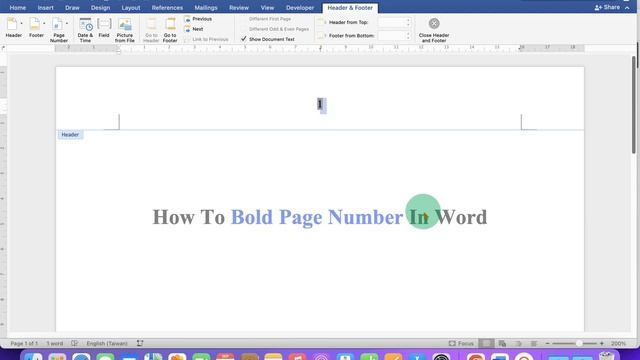Viewport: 640px width, 360px height.
Task: Select the View tab
Action: coord(267,8)
